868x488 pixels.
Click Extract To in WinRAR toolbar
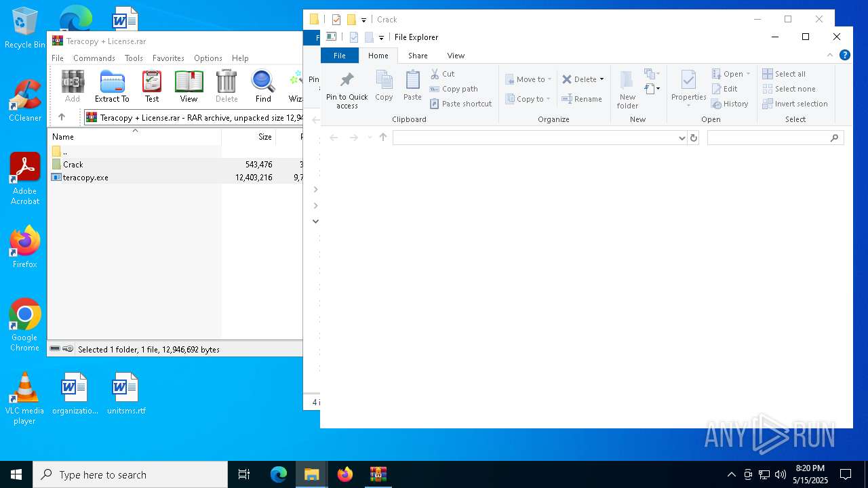112,86
